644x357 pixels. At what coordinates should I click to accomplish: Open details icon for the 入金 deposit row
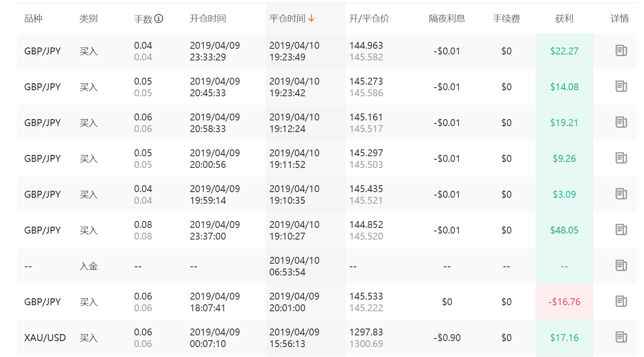pos(621,266)
